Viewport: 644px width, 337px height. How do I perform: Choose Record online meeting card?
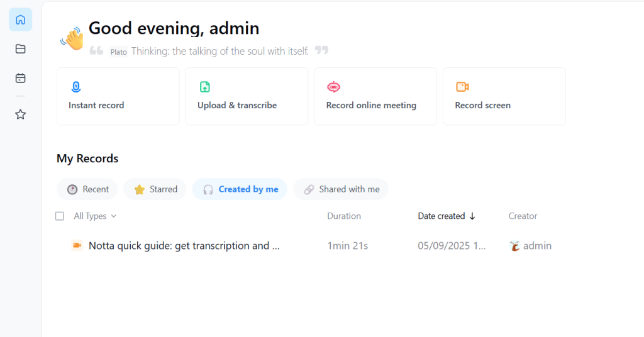375,96
